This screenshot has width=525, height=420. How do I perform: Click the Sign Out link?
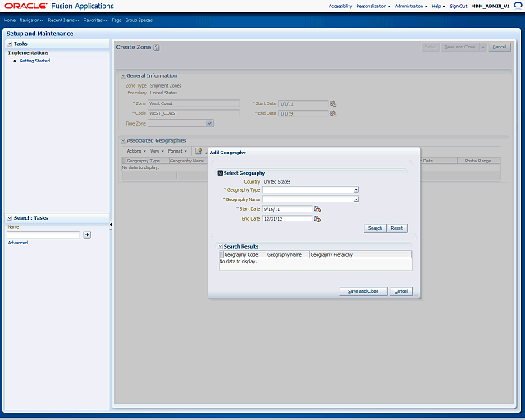[x=459, y=7]
